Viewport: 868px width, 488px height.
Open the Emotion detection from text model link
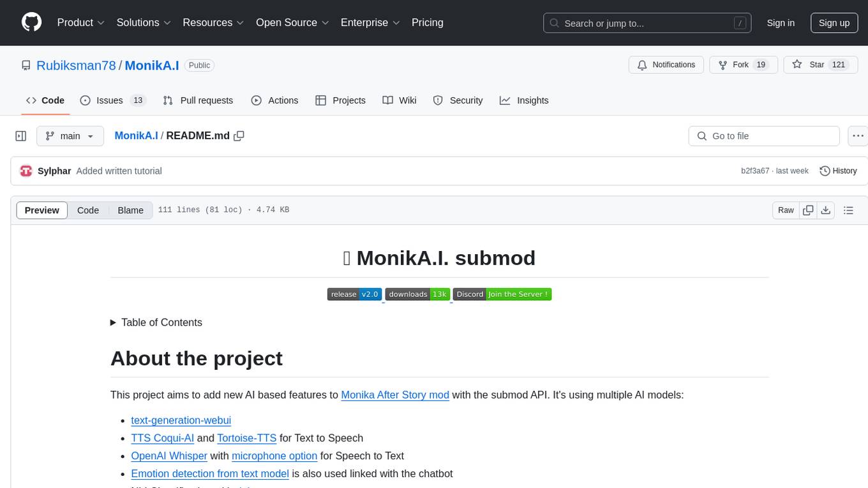pos(210,474)
